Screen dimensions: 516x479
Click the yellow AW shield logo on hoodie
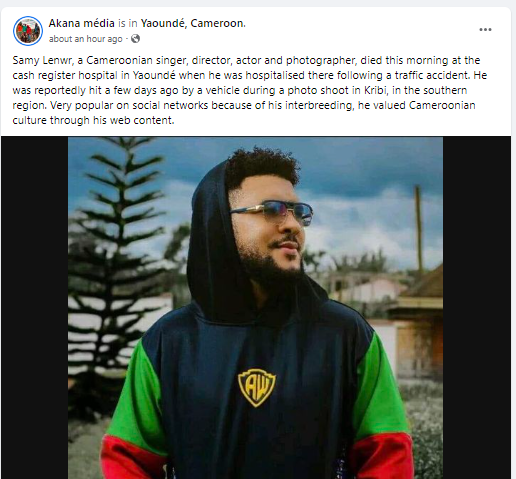pos(257,387)
